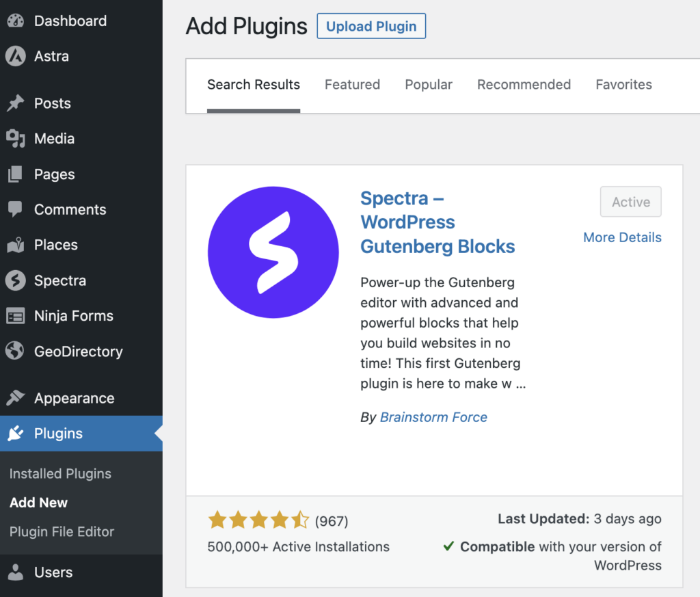Viewport: 700px width, 597px height.
Task: Click the GeoDirectory globe icon
Action: [15, 351]
